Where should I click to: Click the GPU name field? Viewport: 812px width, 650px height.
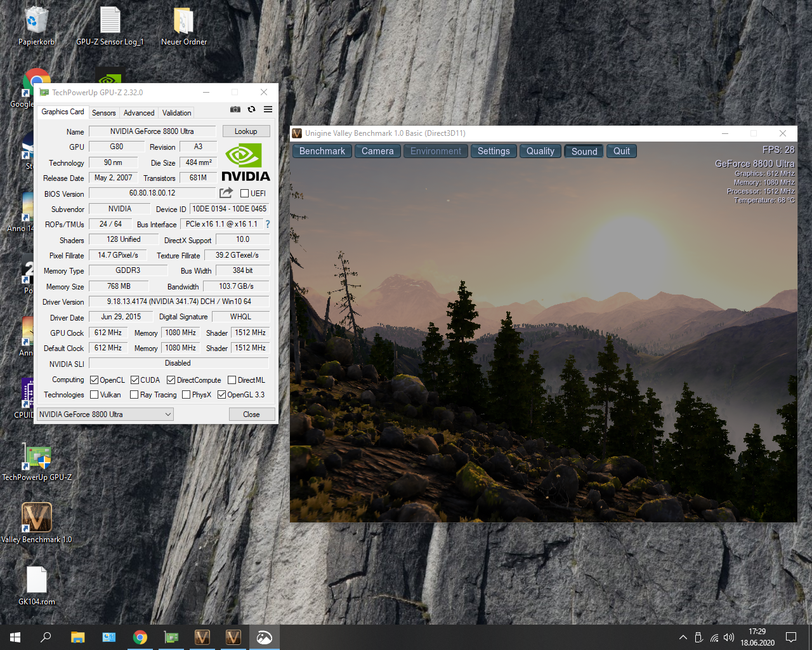152,131
